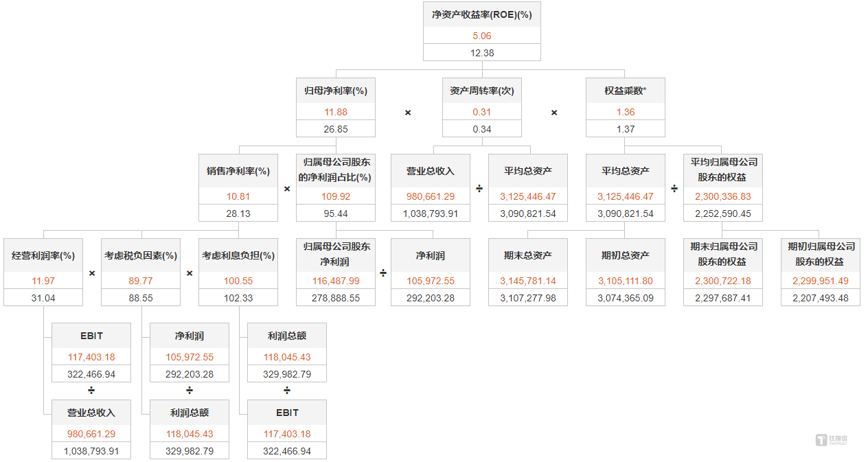868x462 pixels.
Task: Select the 经营利润率(%) node
Action: 43,255
